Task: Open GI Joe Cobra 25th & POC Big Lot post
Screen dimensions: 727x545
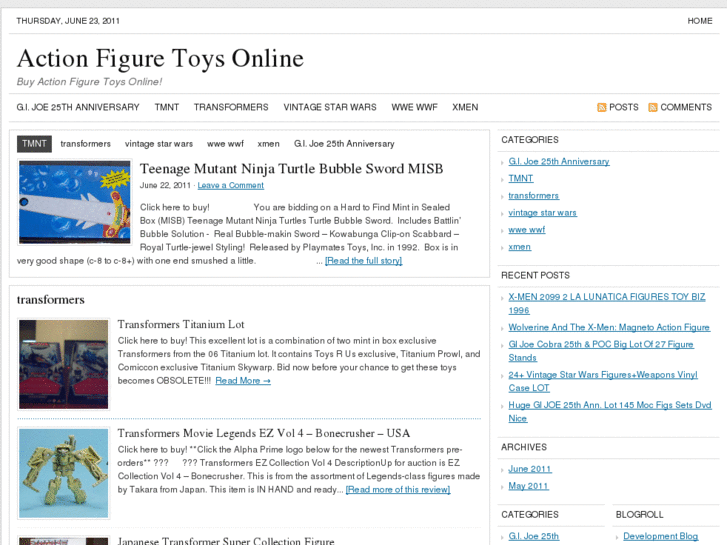Action: coord(601,351)
